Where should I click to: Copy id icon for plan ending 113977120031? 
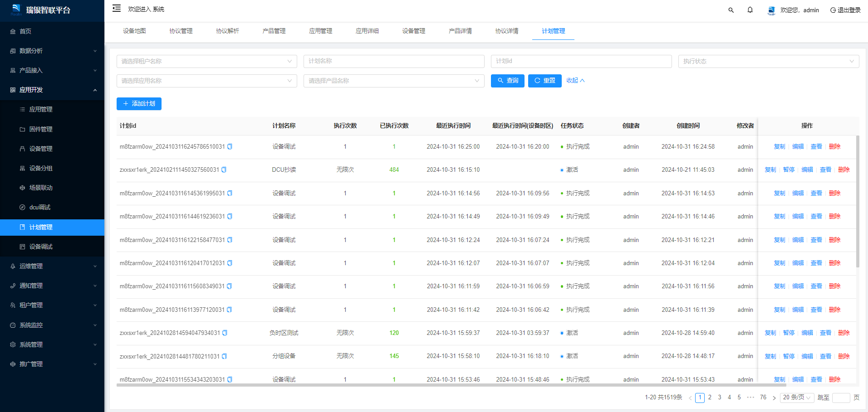(229, 310)
